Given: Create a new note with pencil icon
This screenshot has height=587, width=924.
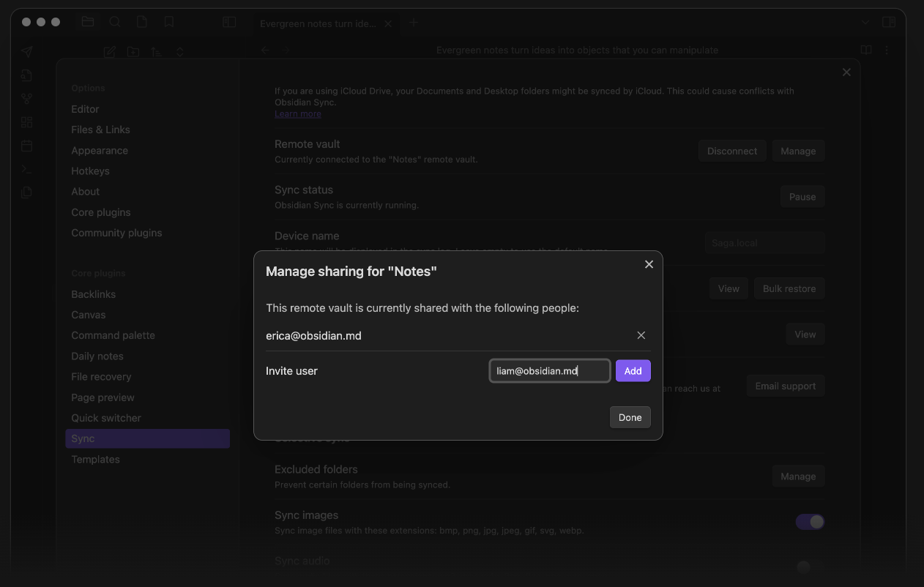Looking at the screenshot, I should tap(110, 52).
